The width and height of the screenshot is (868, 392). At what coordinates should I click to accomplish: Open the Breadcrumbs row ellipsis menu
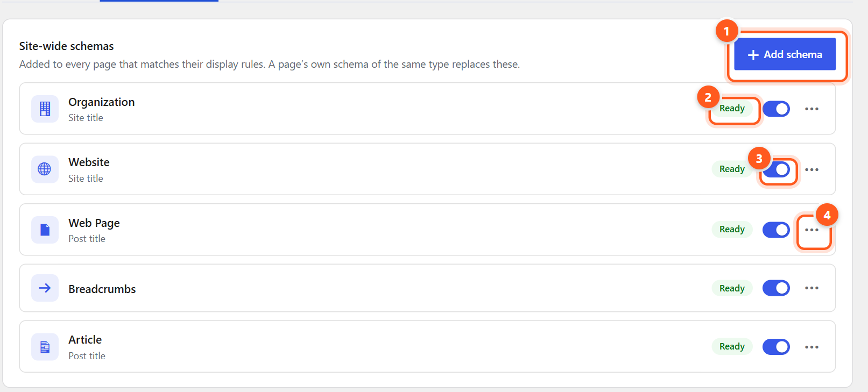point(811,288)
